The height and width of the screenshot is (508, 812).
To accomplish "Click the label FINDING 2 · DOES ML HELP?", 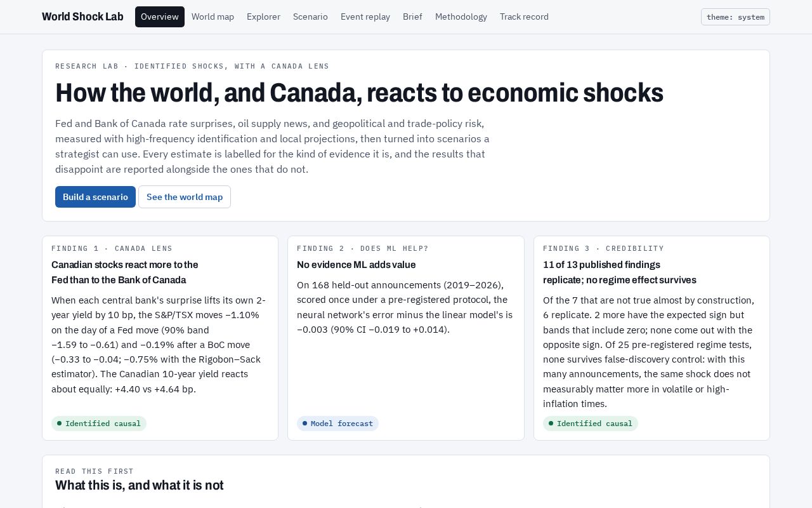I will click(363, 248).
